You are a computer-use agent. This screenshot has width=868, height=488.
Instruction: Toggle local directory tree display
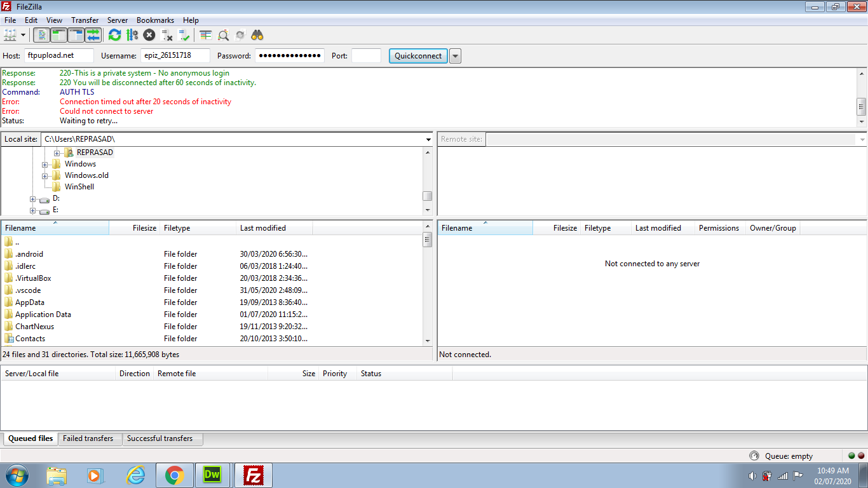(58, 35)
